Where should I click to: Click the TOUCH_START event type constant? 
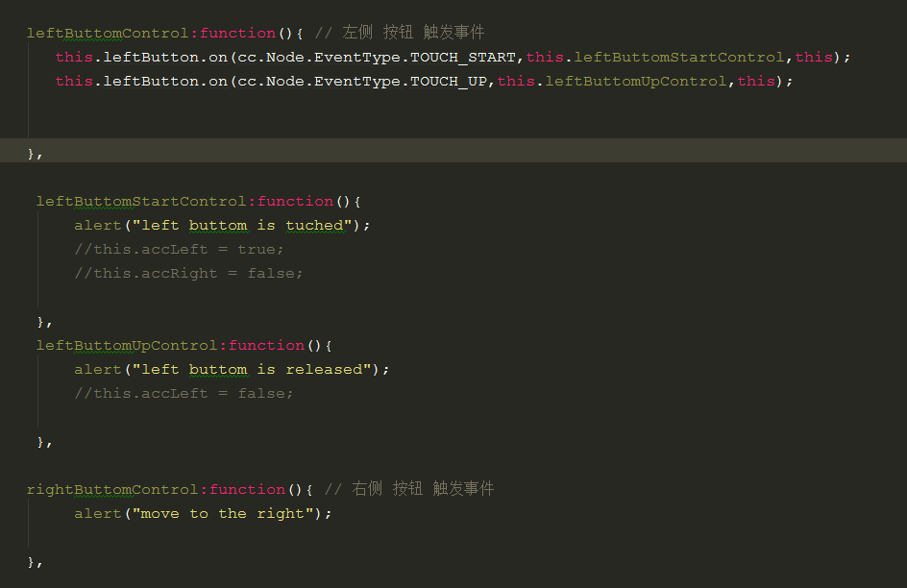pyautogui.click(x=463, y=57)
